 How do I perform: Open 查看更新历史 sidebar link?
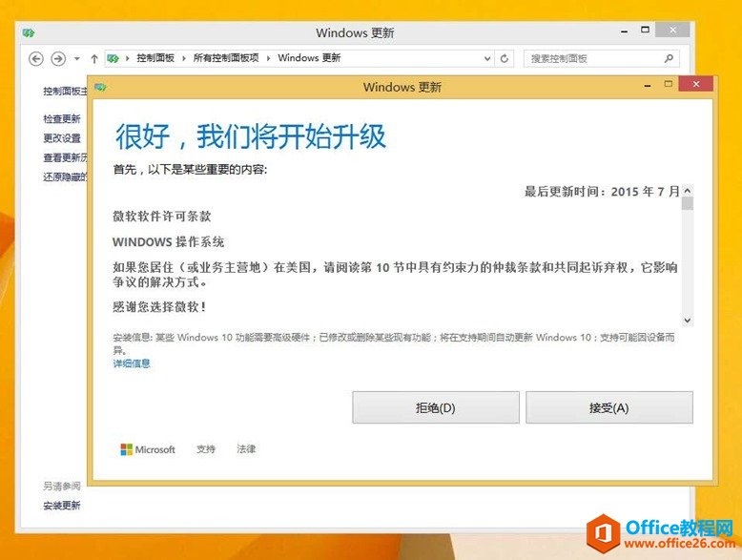(65, 157)
